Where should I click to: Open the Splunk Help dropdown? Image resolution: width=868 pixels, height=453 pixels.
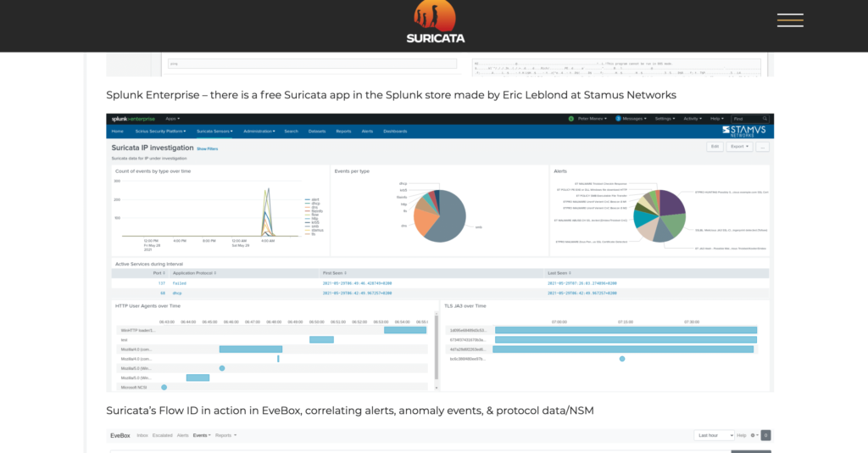717,119
